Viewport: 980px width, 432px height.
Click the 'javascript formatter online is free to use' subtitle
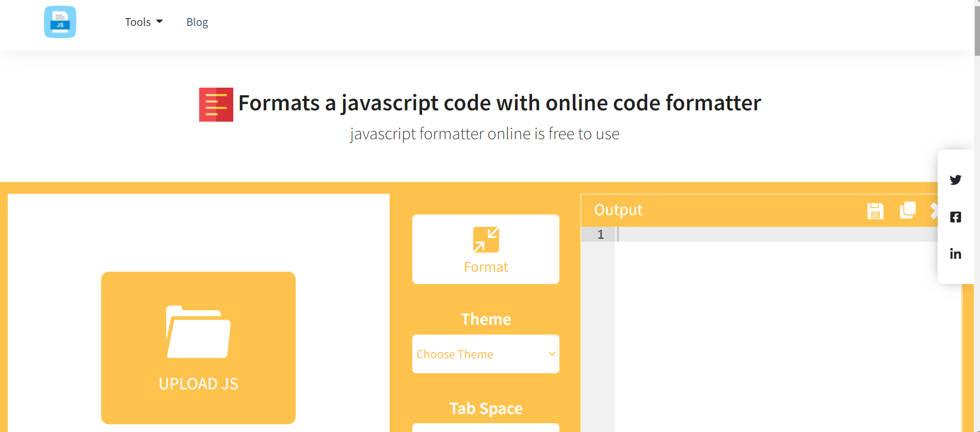(485, 134)
